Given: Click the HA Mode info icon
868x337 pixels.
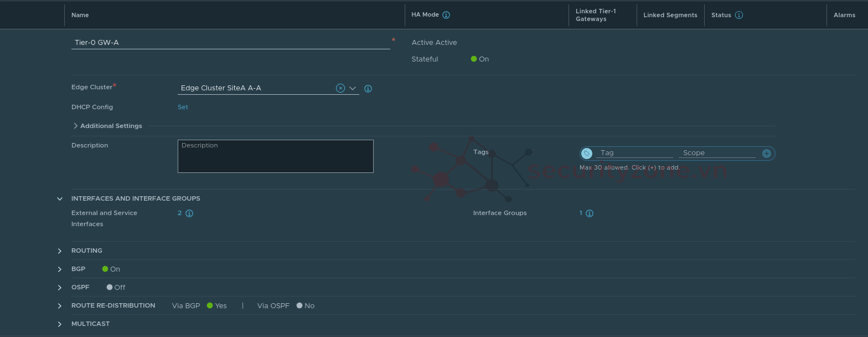Looking at the screenshot, I should point(446,15).
